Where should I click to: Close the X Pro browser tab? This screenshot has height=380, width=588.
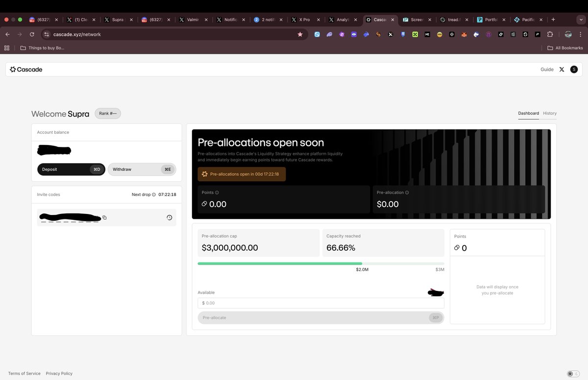click(x=318, y=20)
